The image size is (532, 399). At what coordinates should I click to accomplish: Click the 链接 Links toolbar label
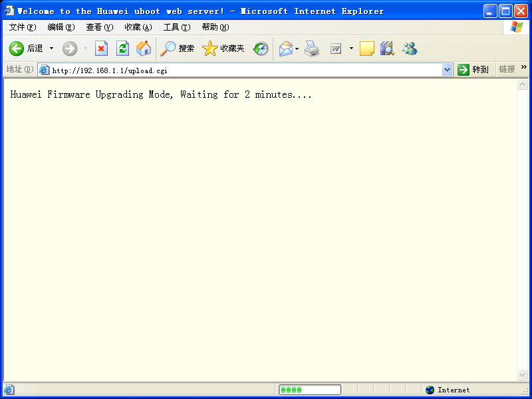507,70
